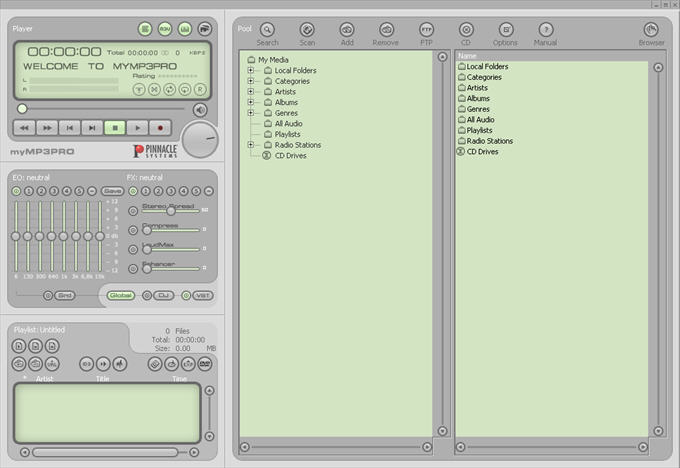Image resolution: width=680 pixels, height=468 pixels.
Task: Select Playlists in the My Media tree
Action: pos(288,134)
